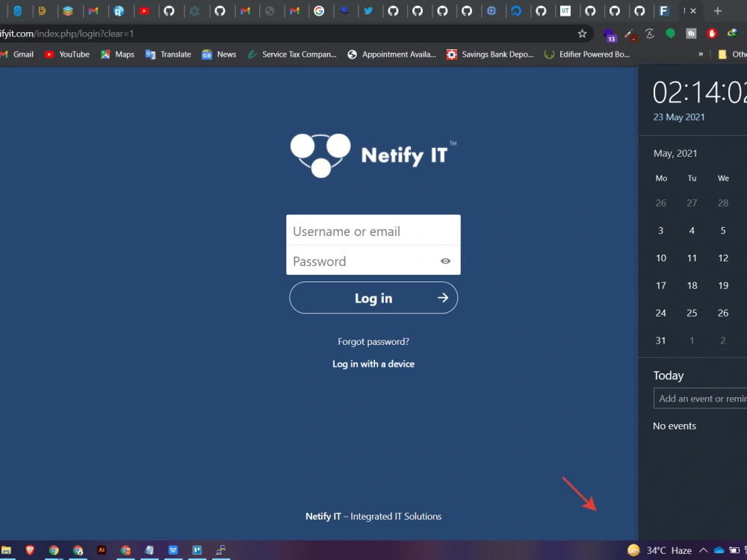Click the 23 May 2021 date link
This screenshot has height=560, width=747.
(x=679, y=117)
